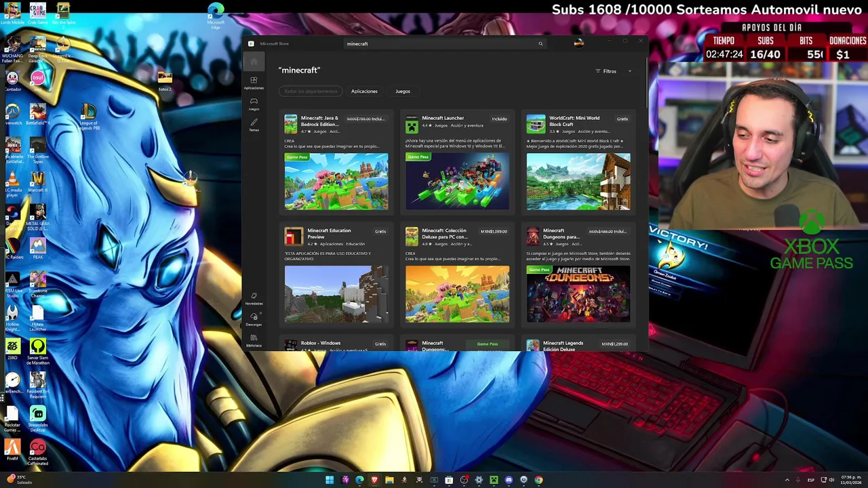Viewport: 868px width, 488px height.
Task: Open Novedades in the Store sidebar
Action: [x=254, y=299]
